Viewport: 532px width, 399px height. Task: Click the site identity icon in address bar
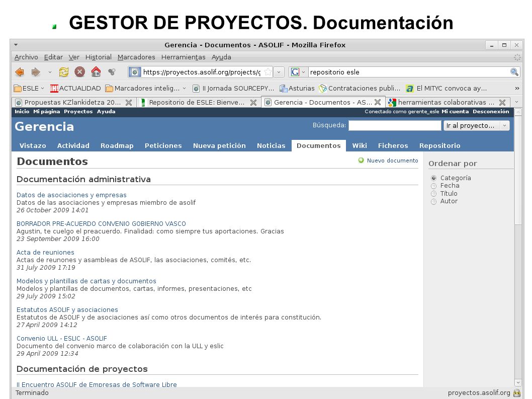click(x=135, y=72)
